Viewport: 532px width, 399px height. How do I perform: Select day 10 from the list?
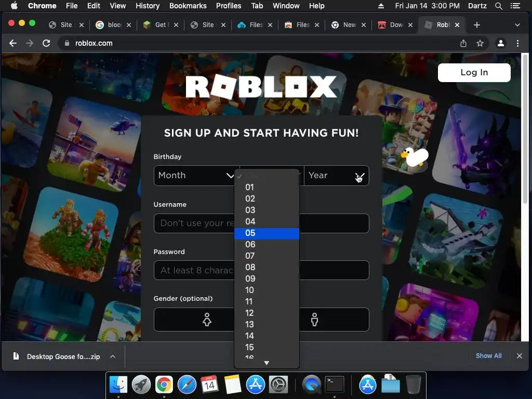(267, 290)
